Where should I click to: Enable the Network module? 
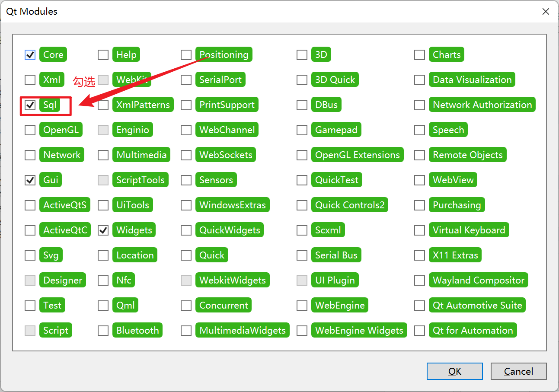(x=30, y=155)
